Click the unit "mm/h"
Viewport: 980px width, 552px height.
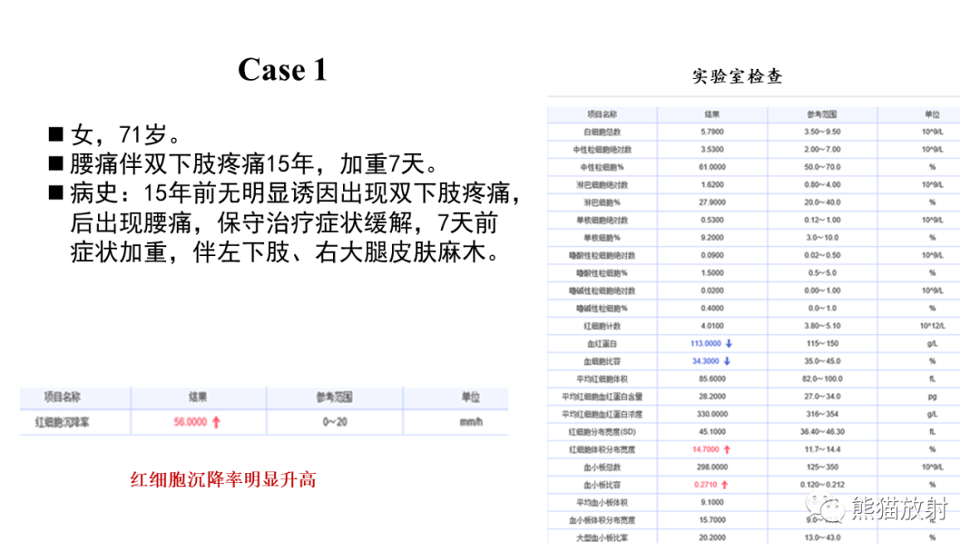click(x=471, y=422)
